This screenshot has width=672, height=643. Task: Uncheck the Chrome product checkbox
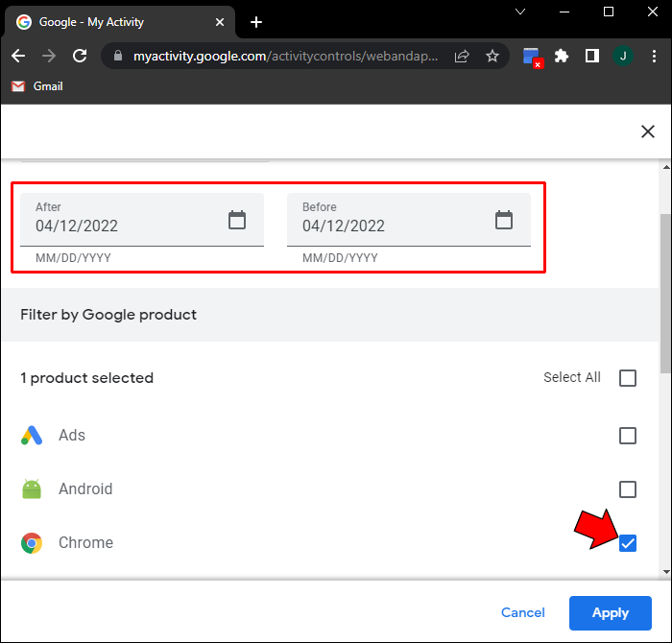pyautogui.click(x=628, y=543)
